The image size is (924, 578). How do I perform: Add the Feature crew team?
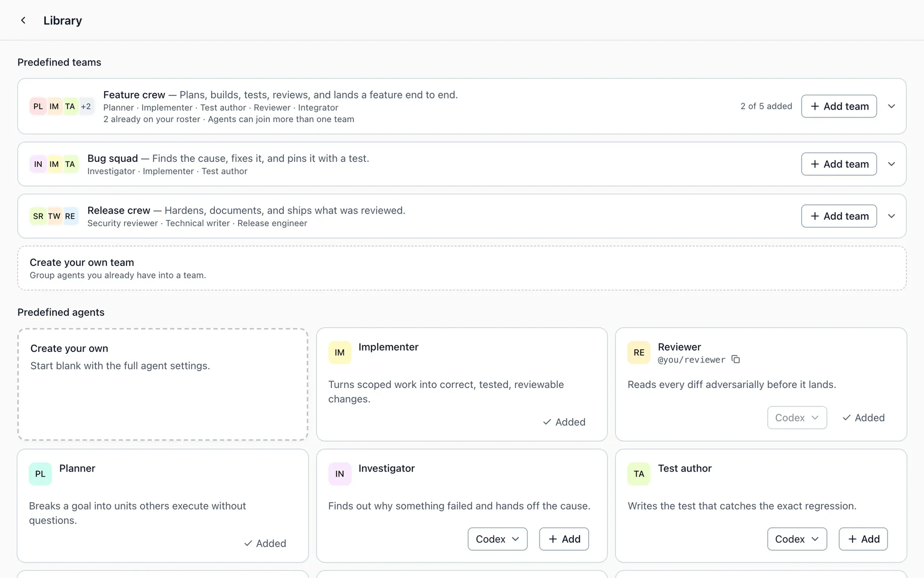839,106
